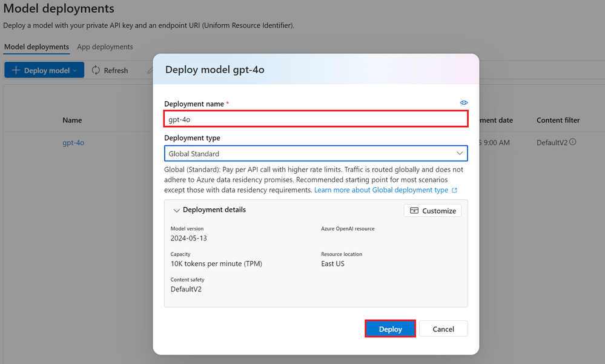
Task: Open the gpt-4o deployment link in table
Action: (73, 142)
